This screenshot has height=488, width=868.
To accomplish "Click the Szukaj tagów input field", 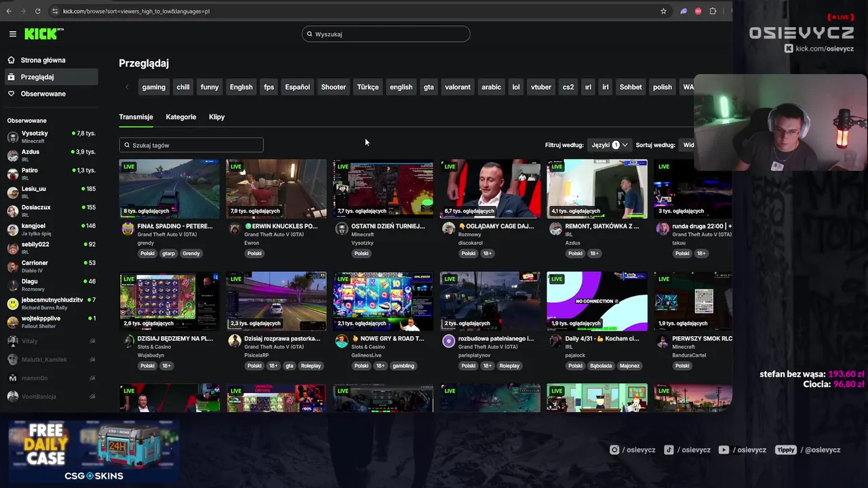I will tap(191, 145).
